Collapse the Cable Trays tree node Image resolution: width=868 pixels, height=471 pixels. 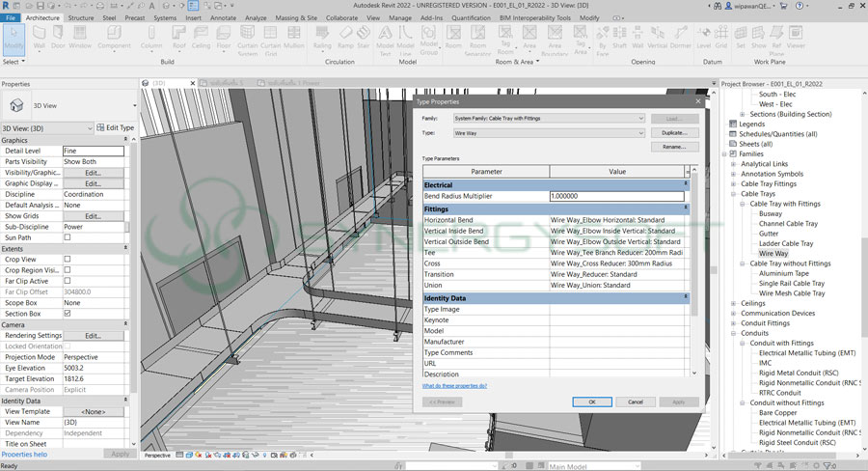[x=734, y=194]
